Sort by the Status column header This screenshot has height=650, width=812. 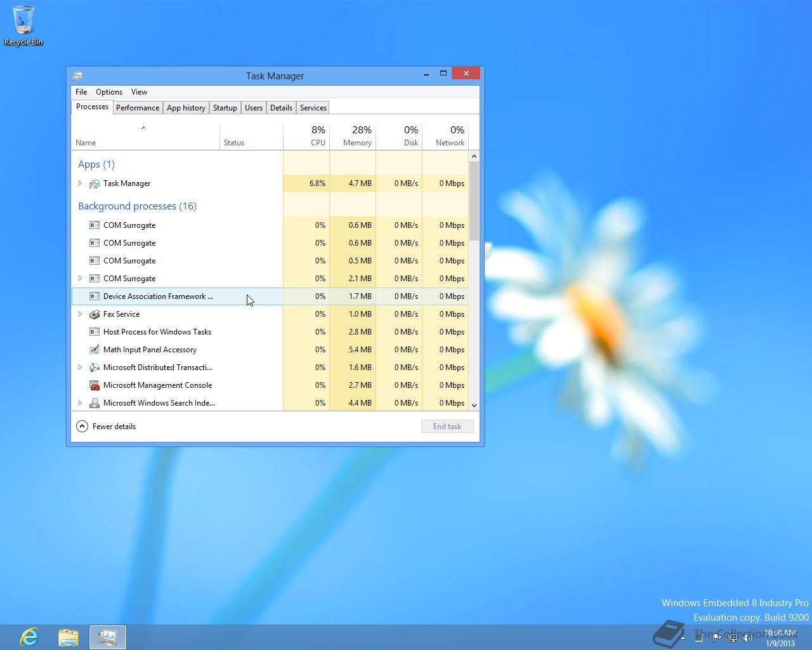(x=251, y=136)
